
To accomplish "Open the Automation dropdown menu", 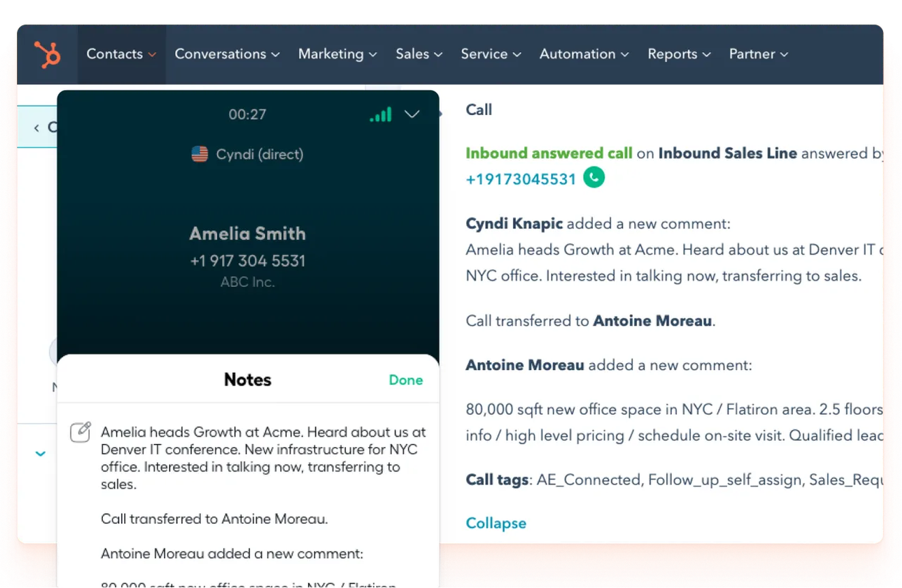I will pyautogui.click(x=584, y=55).
